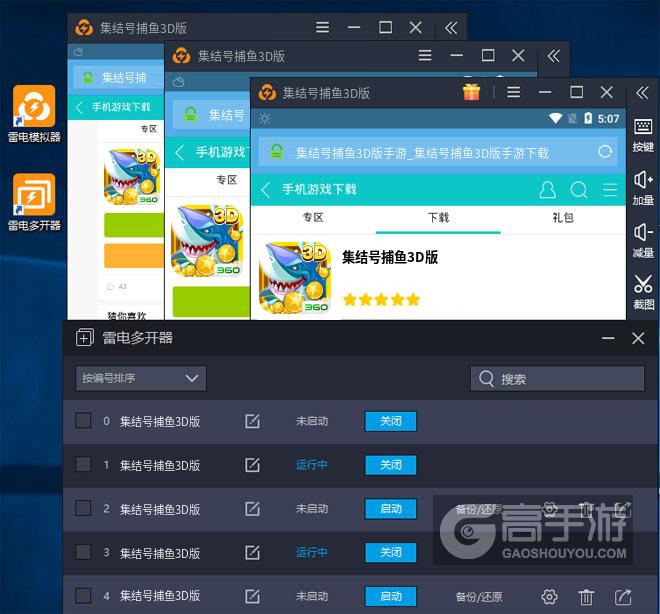Tick the checkbox for instance 2

tap(83, 508)
